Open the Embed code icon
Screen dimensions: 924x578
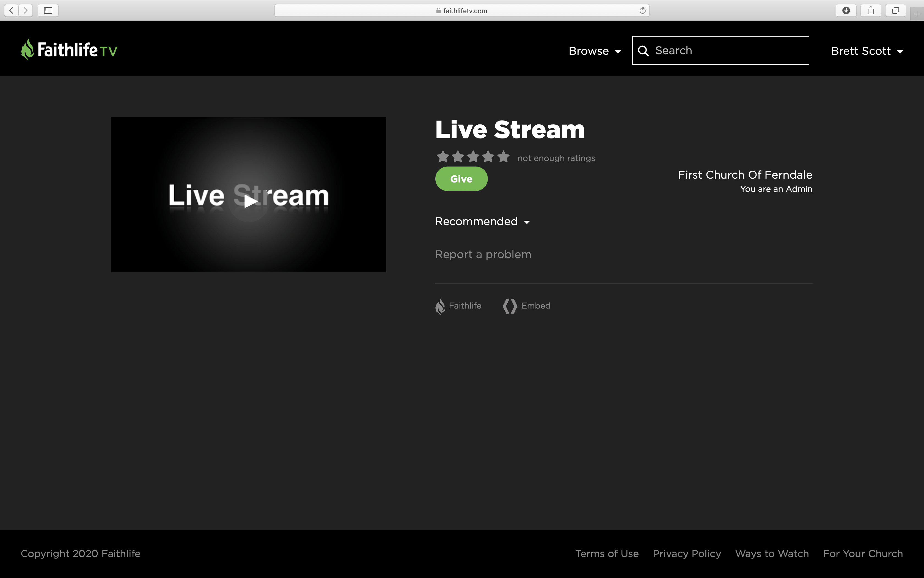click(x=510, y=306)
